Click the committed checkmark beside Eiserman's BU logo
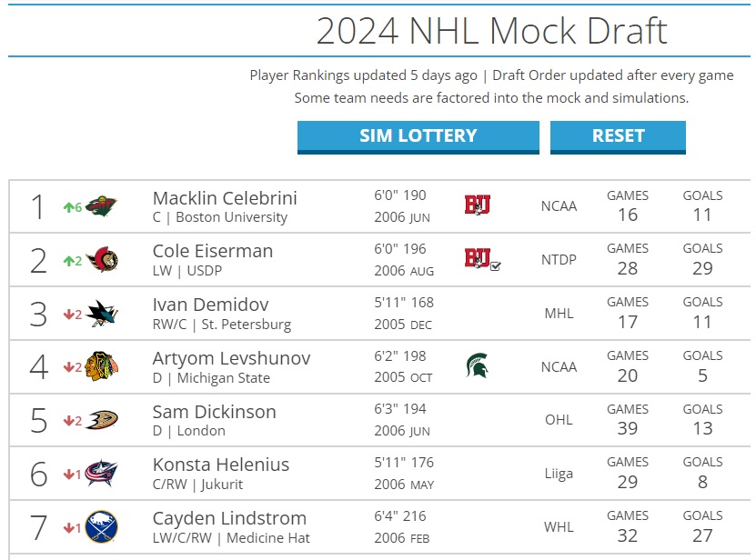 (496, 266)
